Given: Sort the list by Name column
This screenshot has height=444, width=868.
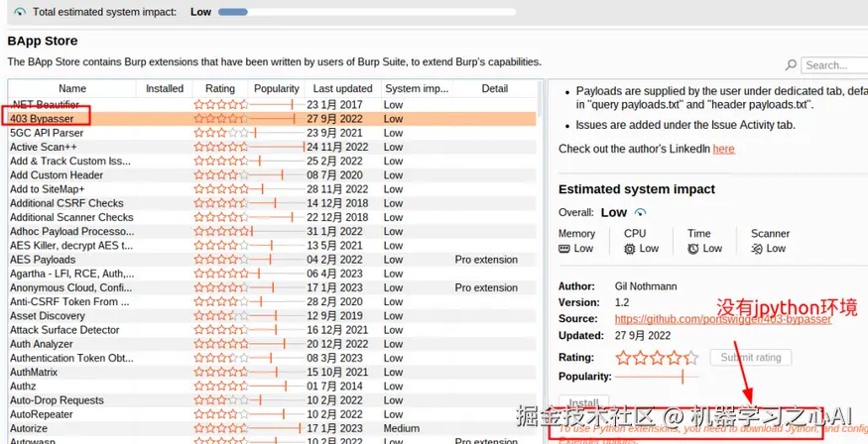Looking at the screenshot, I should [72, 88].
